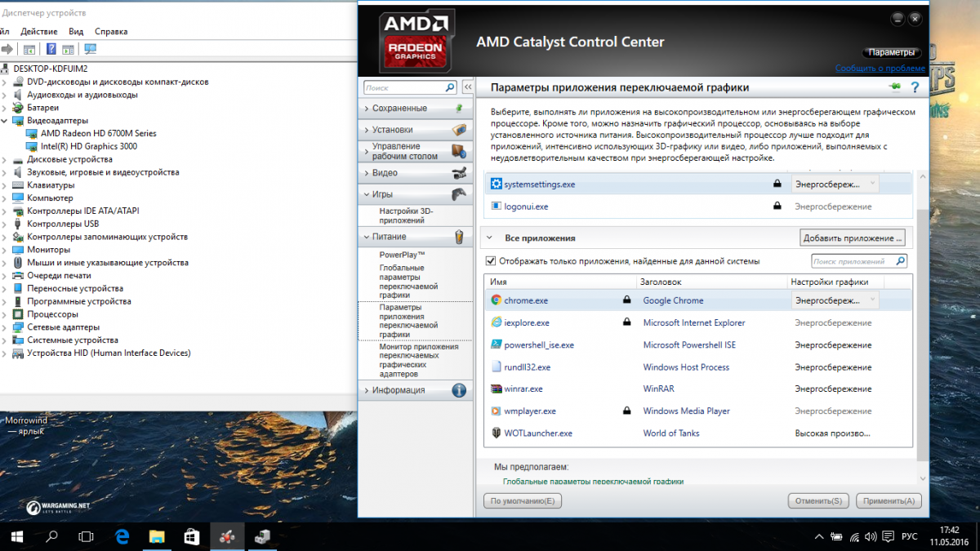Click the PowerShell icon beside powershell_ise.exe
The height and width of the screenshot is (551, 980).
point(496,344)
